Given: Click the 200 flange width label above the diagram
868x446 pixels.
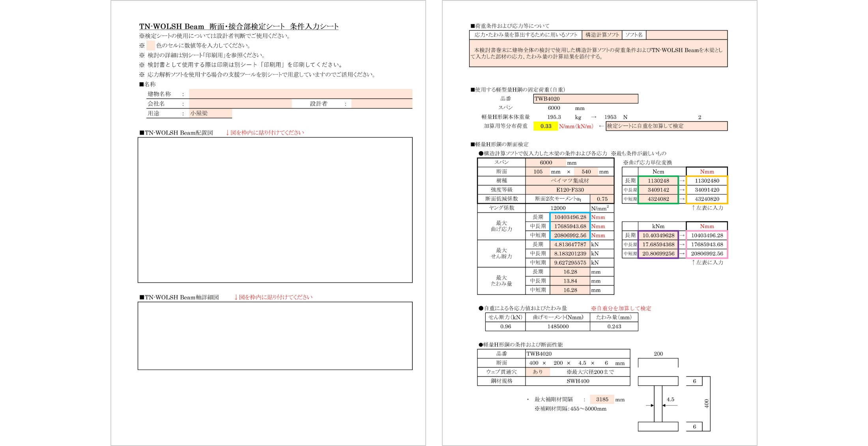Looking at the screenshot, I should pyautogui.click(x=658, y=354).
